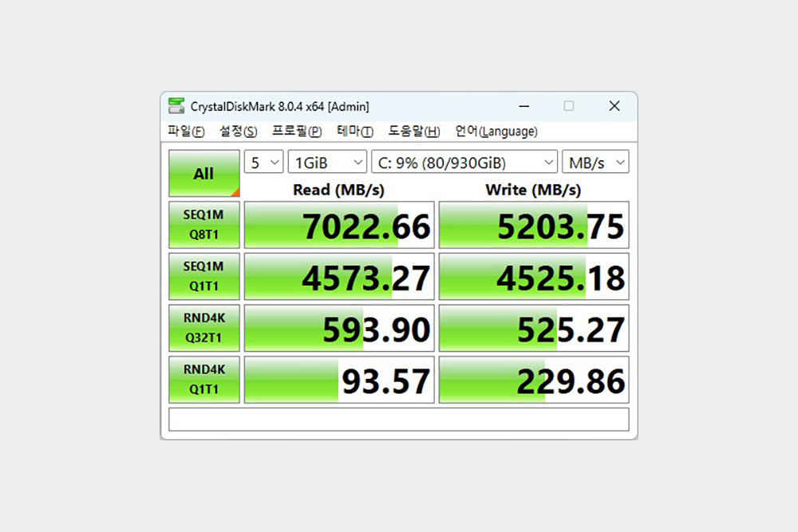The height and width of the screenshot is (532, 798).
Task: Open the 테마(T) menu
Action: (355, 132)
